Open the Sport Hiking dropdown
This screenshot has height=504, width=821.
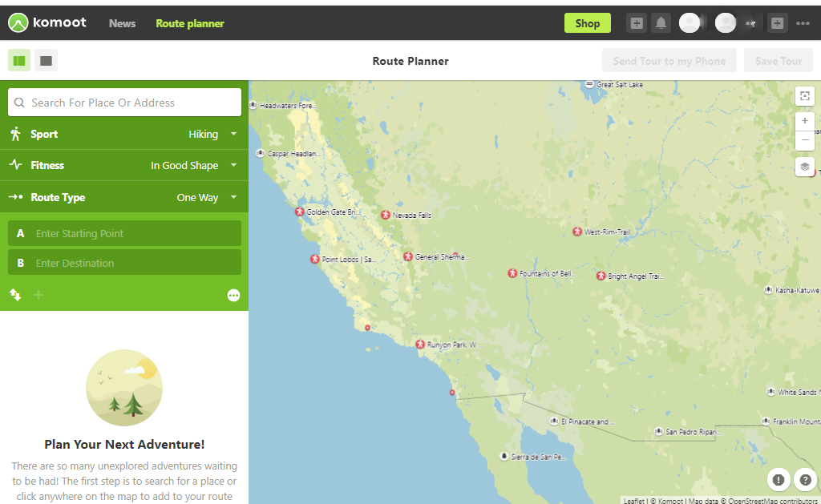124,134
